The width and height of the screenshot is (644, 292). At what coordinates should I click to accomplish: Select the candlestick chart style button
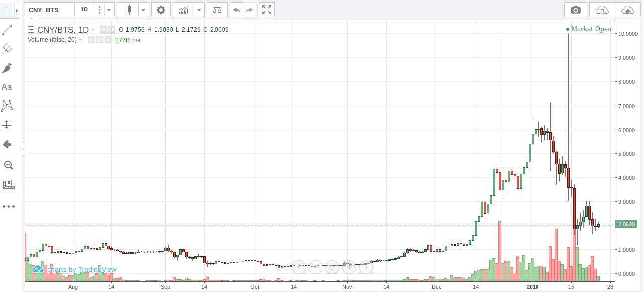click(x=128, y=10)
